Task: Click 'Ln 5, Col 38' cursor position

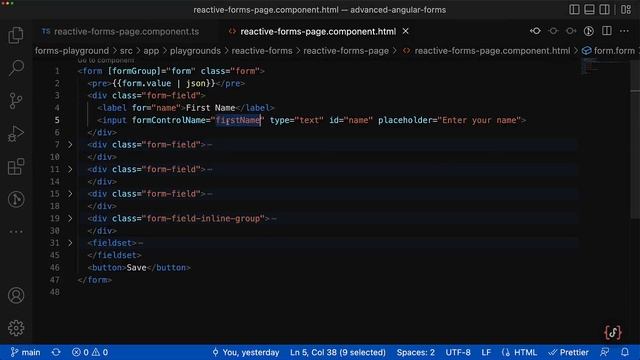Action: click(x=338, y=352)
